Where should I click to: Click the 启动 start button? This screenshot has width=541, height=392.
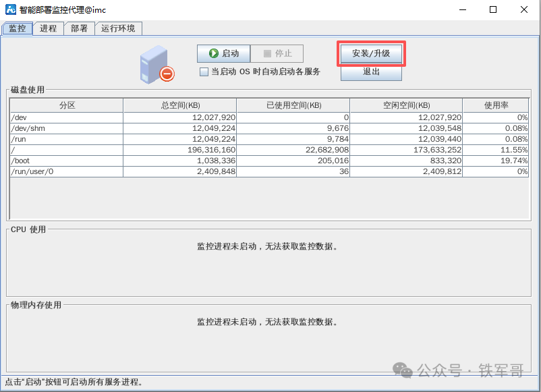223,53
